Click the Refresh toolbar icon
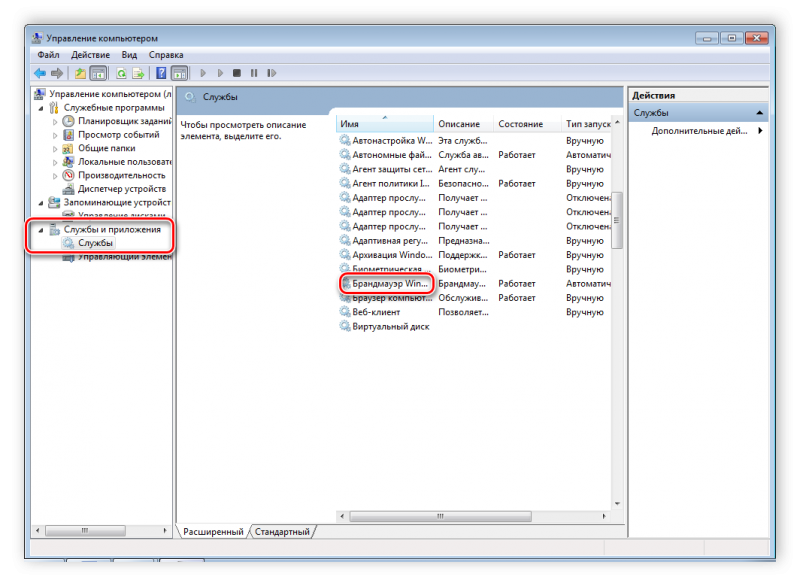The height and width of the screenshot is (586, 800). coord(121,73)
